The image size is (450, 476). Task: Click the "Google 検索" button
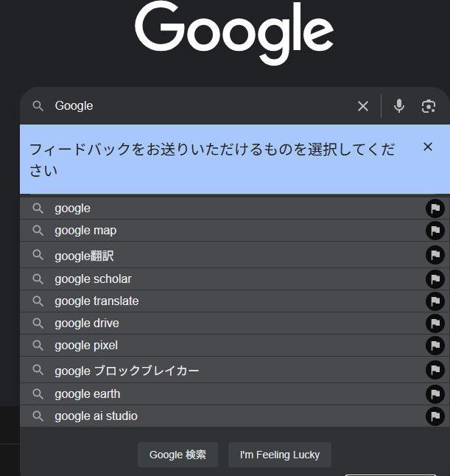[x=177, y=455]
